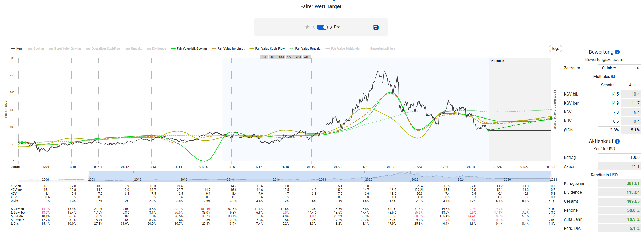This screenshot has height=236, width=644.
Task: Open the Multiples info icon
Action: 613,76
